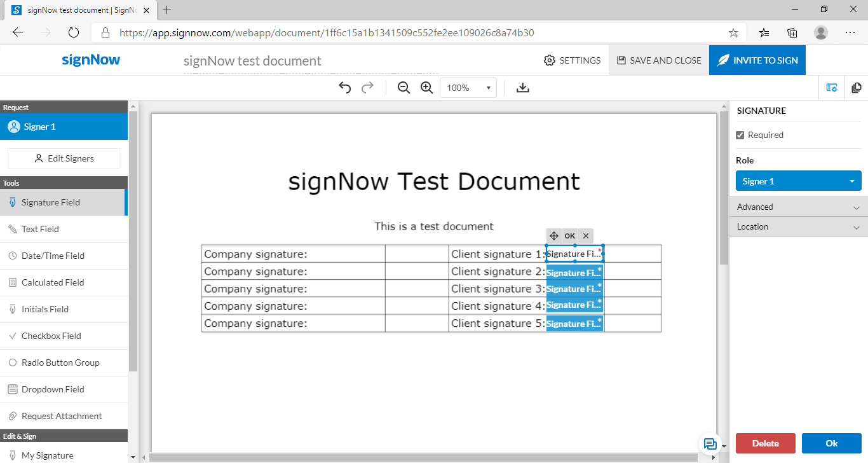Viewport: 868px width, 463px height.
Task: Select signature field for Client signature 1
Action: pyautogui.click(x=574, y=254)
